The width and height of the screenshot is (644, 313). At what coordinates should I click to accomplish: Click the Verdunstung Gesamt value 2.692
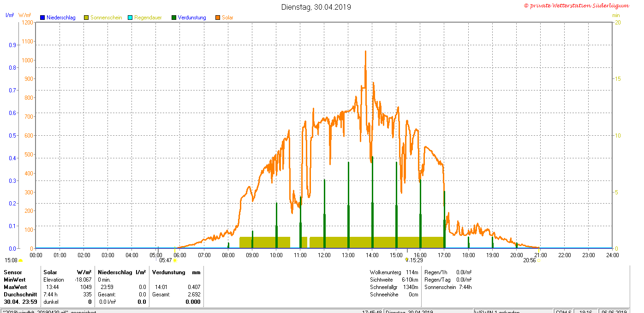point(194,295)
